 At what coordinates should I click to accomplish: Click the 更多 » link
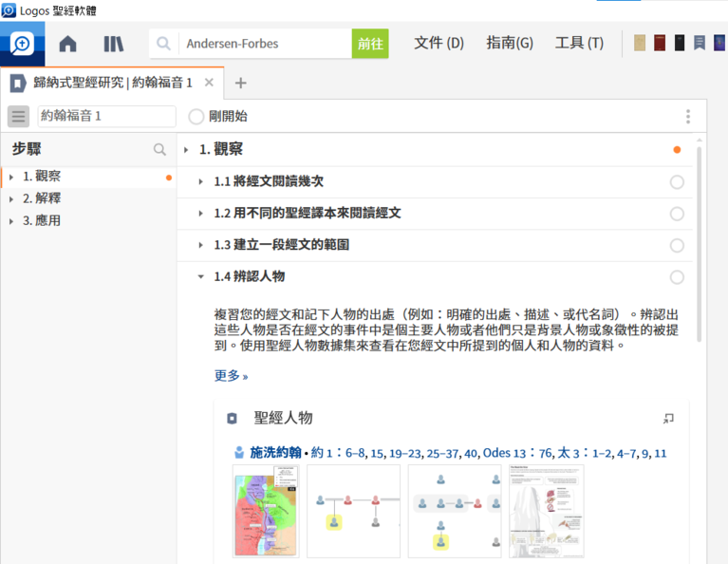pos(231,375)
